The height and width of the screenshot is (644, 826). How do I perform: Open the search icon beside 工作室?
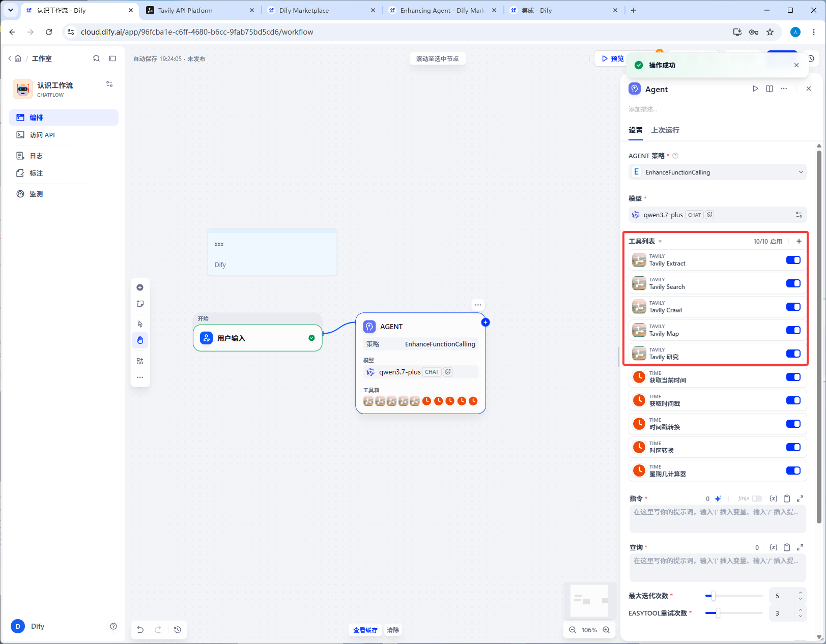click(96, 58)
